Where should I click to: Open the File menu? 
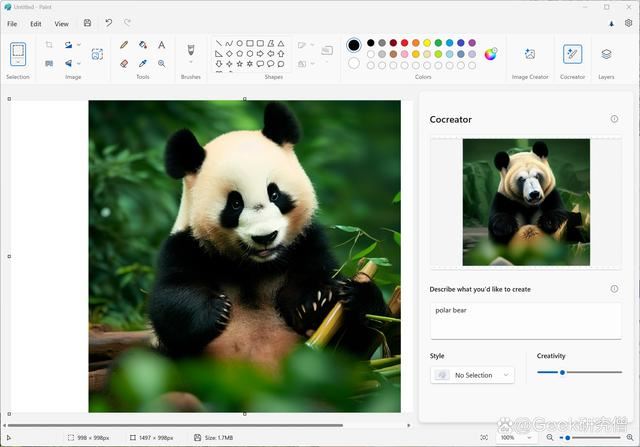click(x=12, y=23)
